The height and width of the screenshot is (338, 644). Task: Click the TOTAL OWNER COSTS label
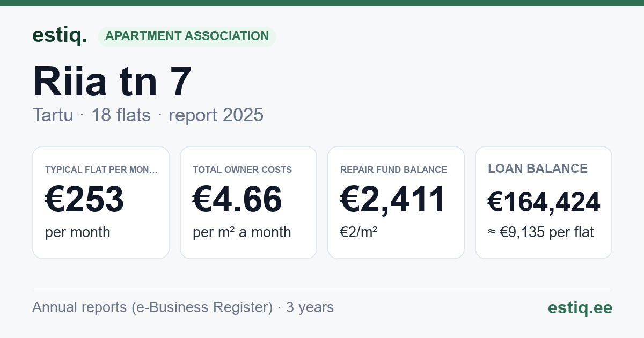[x=242, y=170]
